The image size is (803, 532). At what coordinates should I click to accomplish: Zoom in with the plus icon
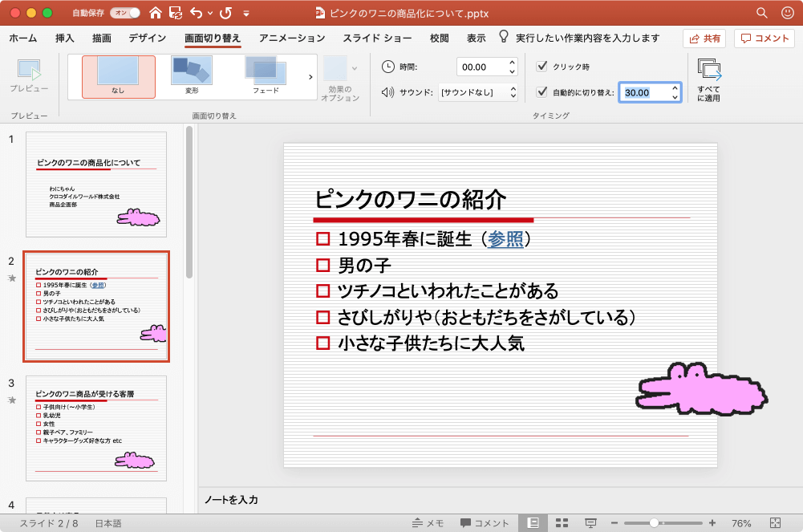pyautogui.click(x=712, y=523)
